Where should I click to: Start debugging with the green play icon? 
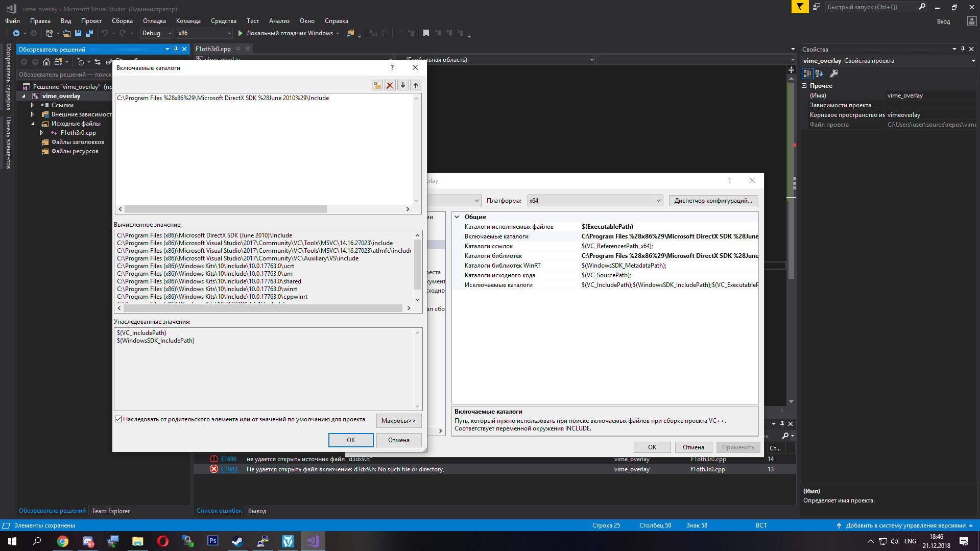(x=240, y=33)
